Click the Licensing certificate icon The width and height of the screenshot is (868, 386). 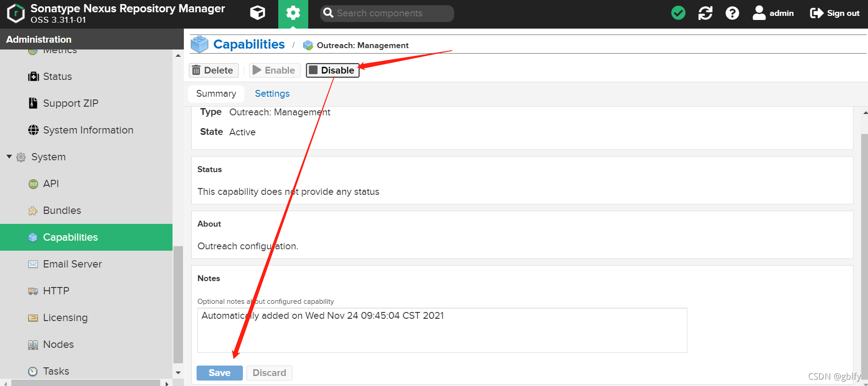tap(33, 318)
